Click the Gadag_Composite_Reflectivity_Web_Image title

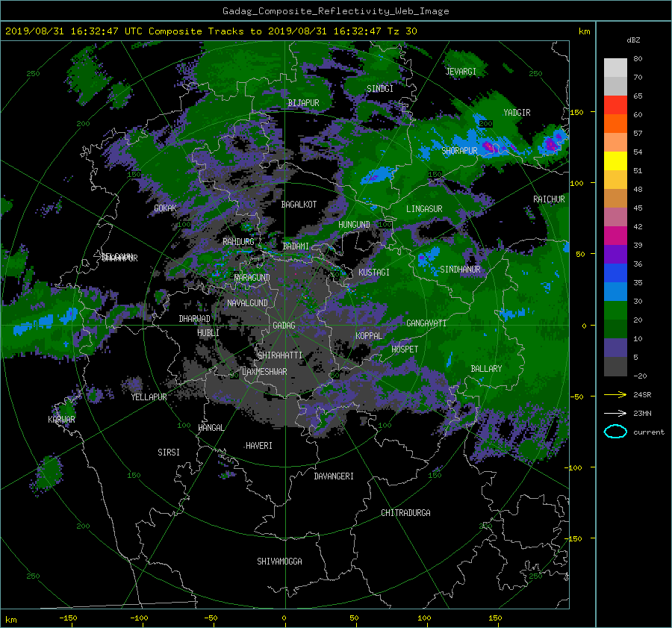click(x=335, y=11)
